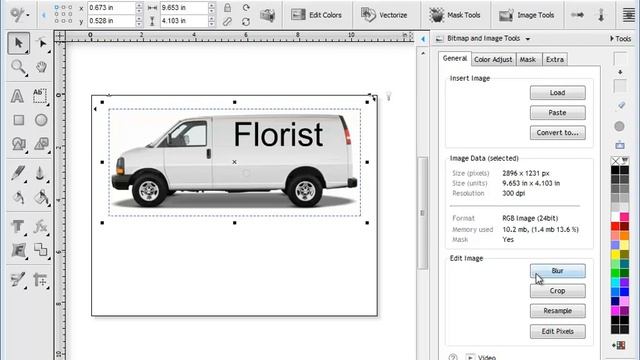Select the arrow pointer selection tool

tap(18, 43)
